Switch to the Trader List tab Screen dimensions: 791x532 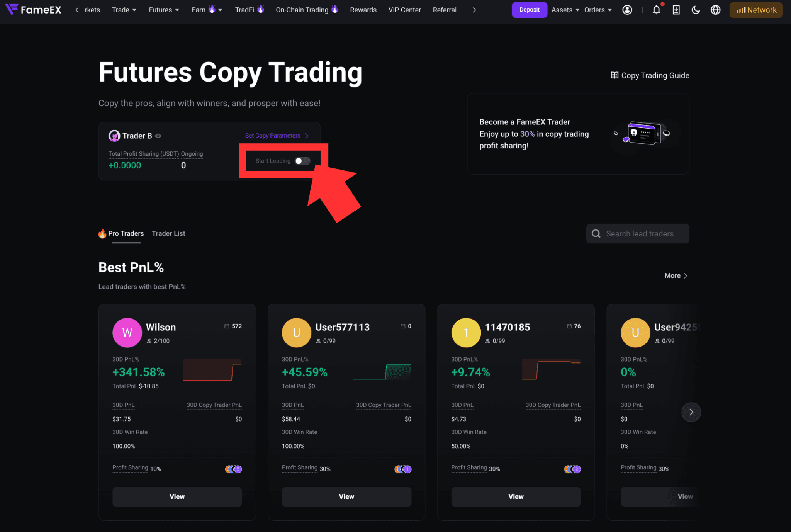coord(168,233)
